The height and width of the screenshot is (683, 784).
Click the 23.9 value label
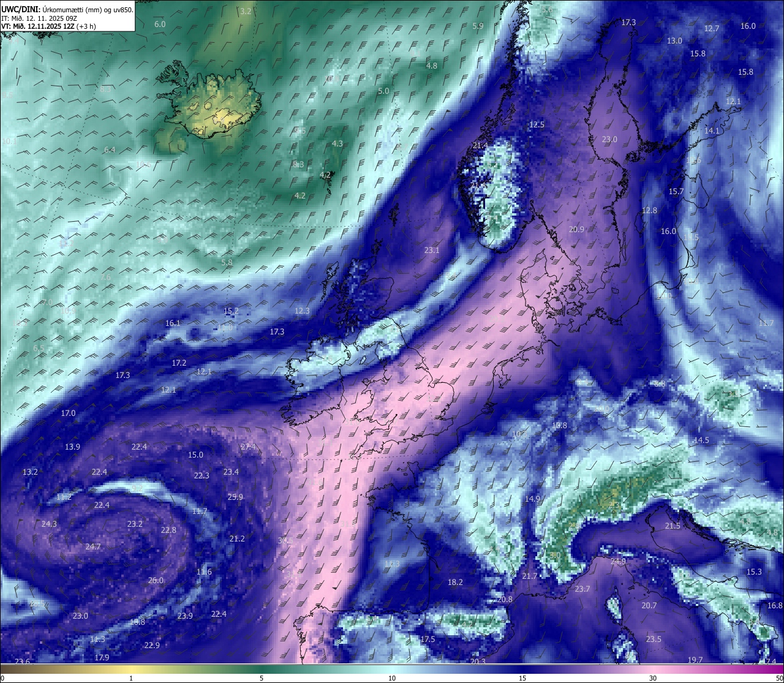(x=185, y=616)
